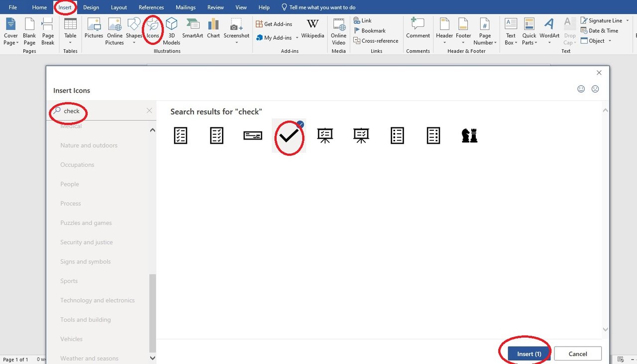Open the References tab
637x364 pixels.
[151, 7]
